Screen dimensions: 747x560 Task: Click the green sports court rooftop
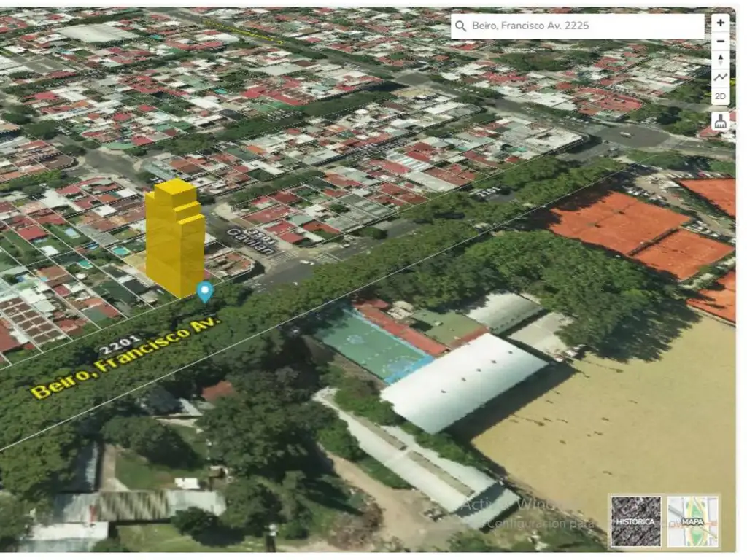(368, 341)
